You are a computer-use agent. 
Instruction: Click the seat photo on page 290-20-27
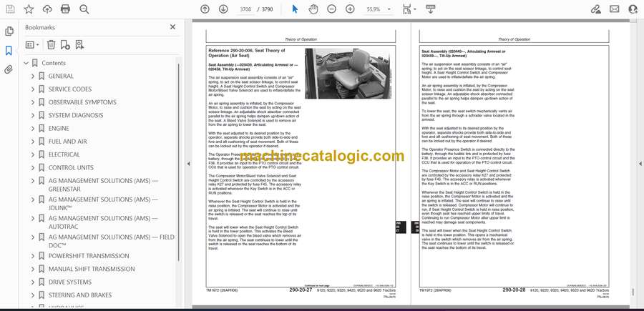point(348,74)
